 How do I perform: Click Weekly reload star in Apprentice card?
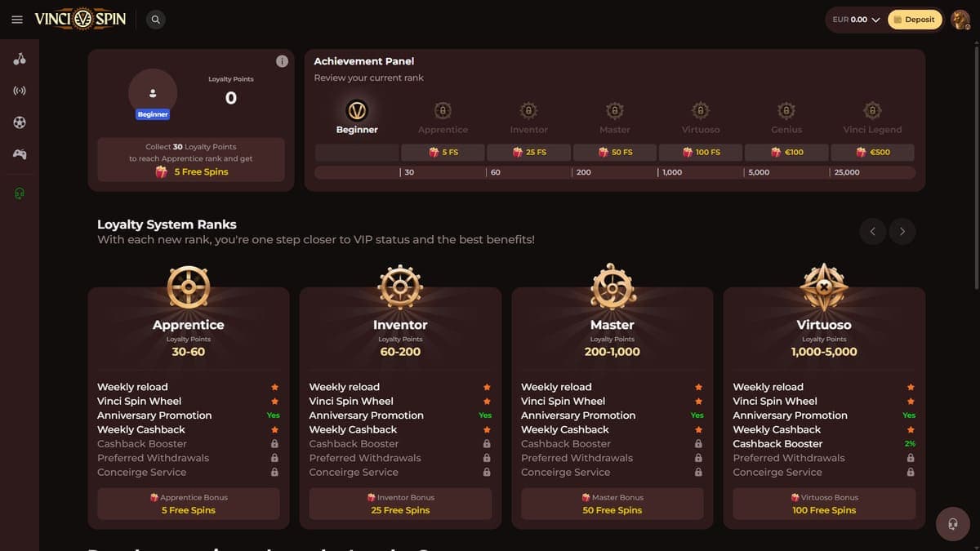click(274, 387)
